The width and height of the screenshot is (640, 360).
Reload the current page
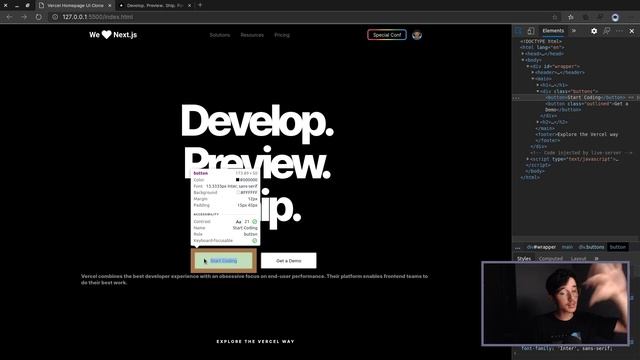click(x=38, y=17)
